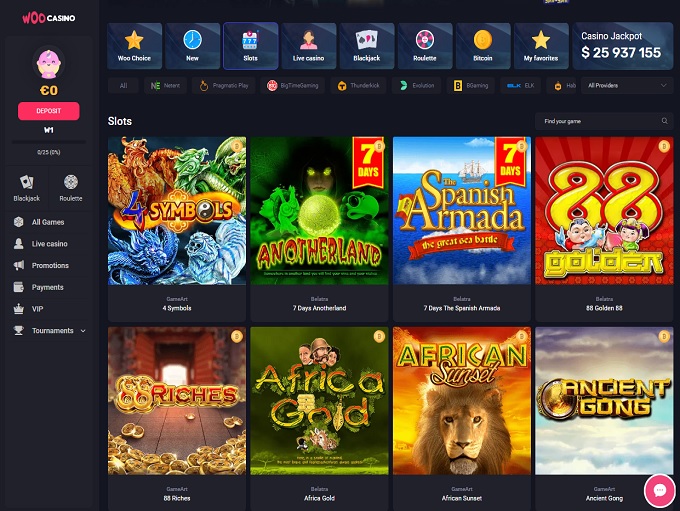Click the Tournaments trophy icon

click(x=19, y=331)
